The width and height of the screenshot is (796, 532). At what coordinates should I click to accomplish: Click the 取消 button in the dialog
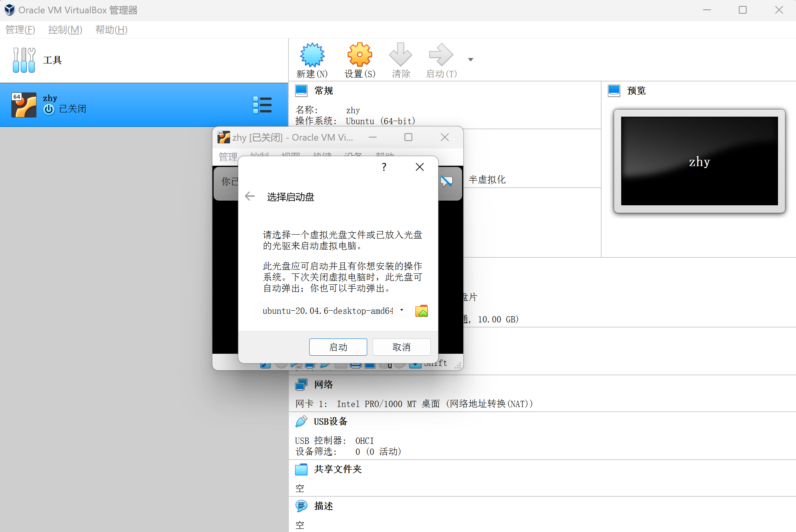tap(401, 347)
